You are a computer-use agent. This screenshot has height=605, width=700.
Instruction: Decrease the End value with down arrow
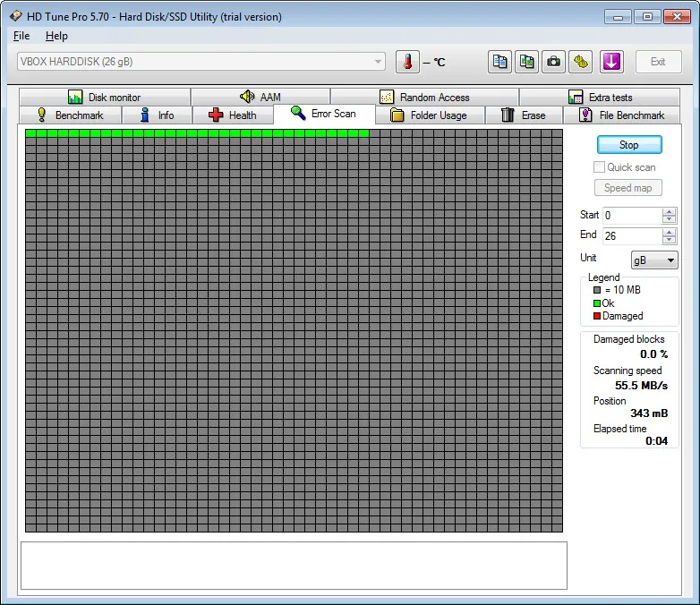point(669,240)
